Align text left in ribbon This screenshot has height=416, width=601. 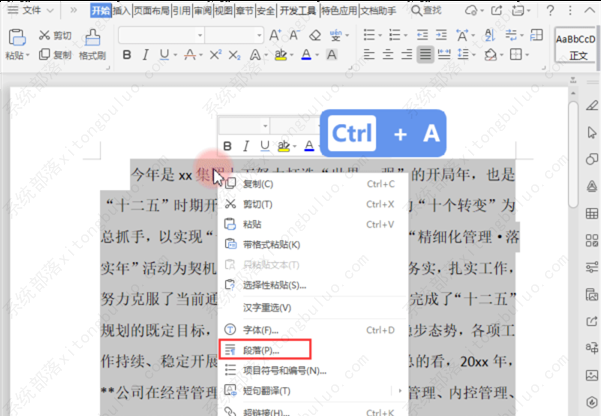tap(369, 55)
